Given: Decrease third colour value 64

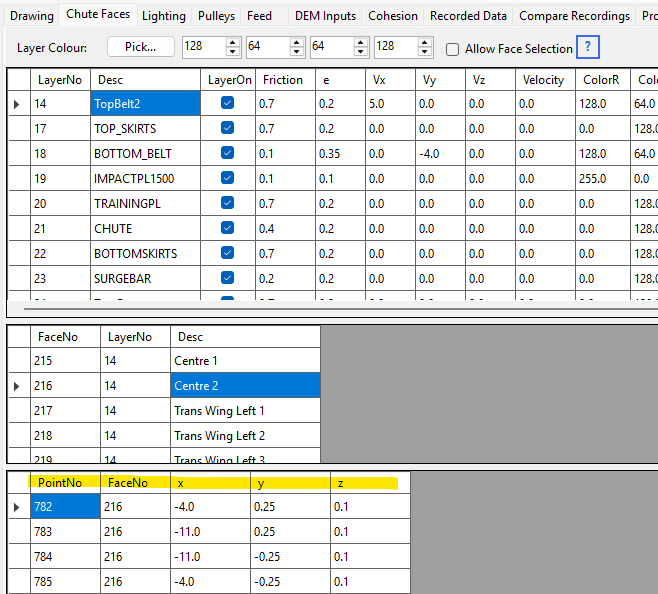Looking at the screenshot, I should tap(360, 51).
